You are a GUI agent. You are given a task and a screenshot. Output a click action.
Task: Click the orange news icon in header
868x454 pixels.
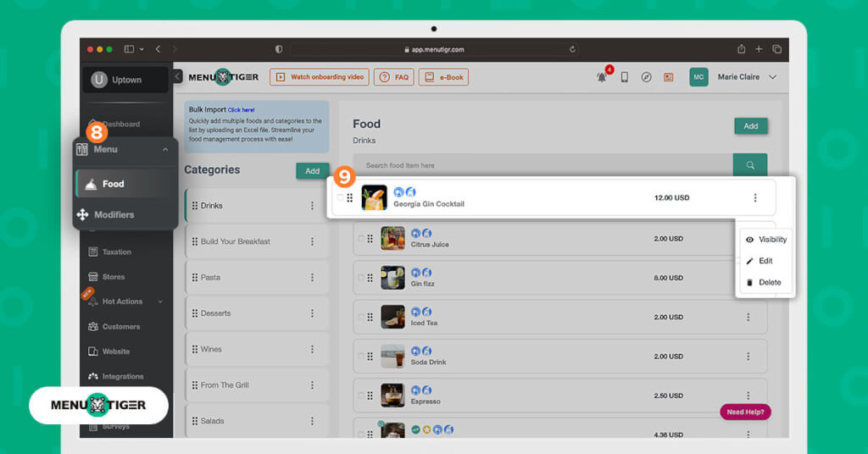668,77
